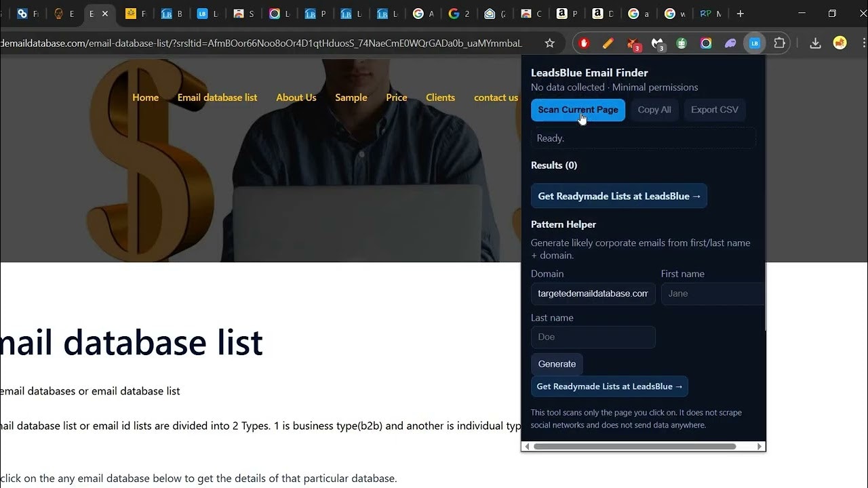Select the Price navigation menu item

tap(396, 97)
